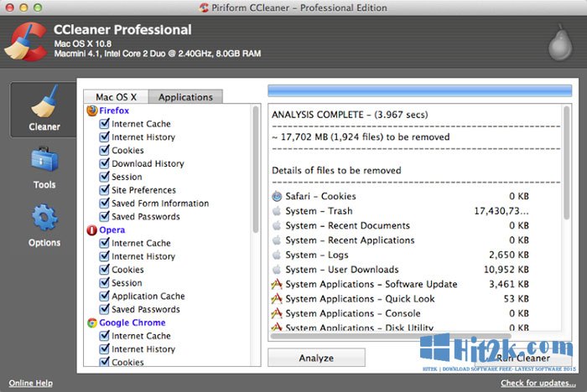Uncheck Opera Internet History
Viewport: 587px width, 392px height.
coord(105,256)
